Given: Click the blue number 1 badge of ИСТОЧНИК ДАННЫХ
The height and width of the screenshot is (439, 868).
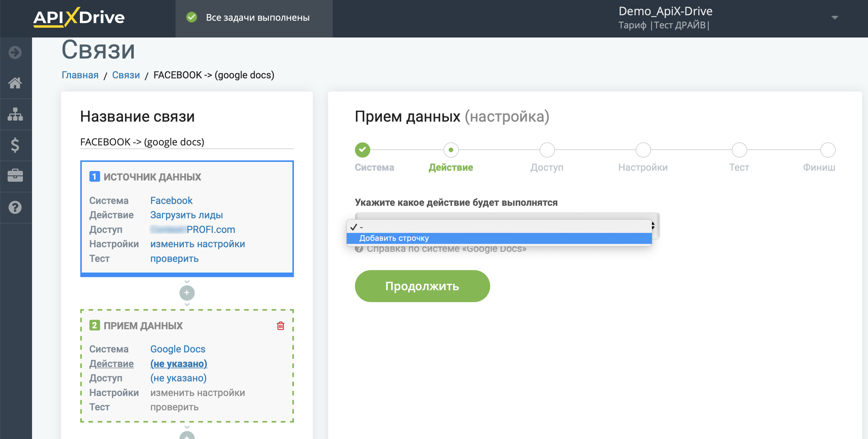Looking at the screenshot, I should (94, 177).
